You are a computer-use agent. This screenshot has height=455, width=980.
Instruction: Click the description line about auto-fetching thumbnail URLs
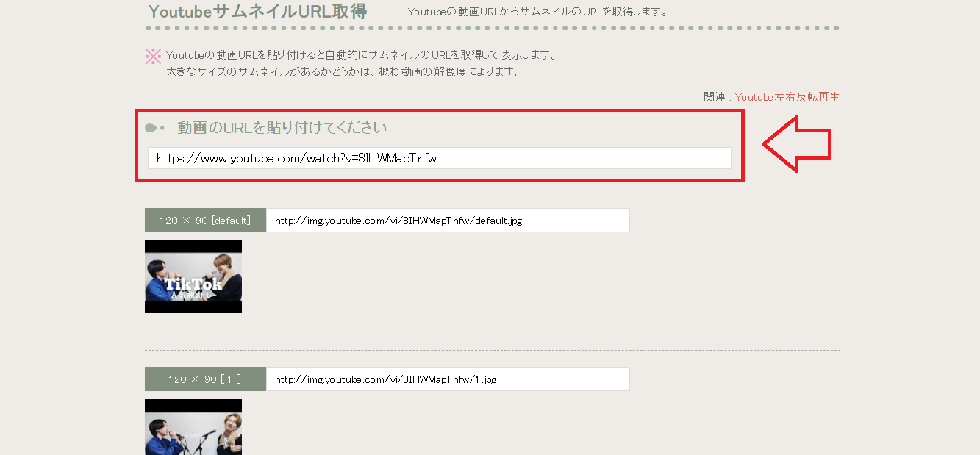[362, 55]
